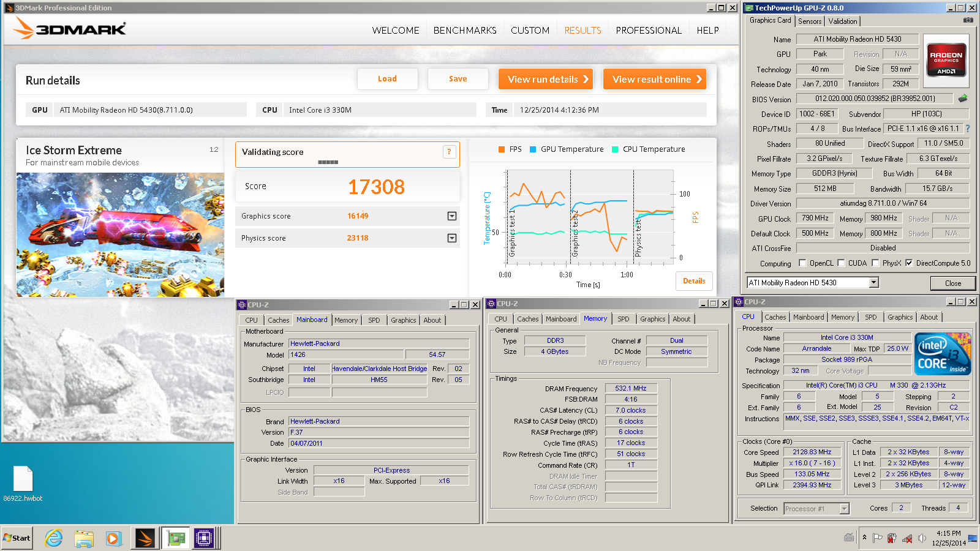Click View run details button
Image resolution: width=980 pixels, height=551 pixels.
point(546,79)
